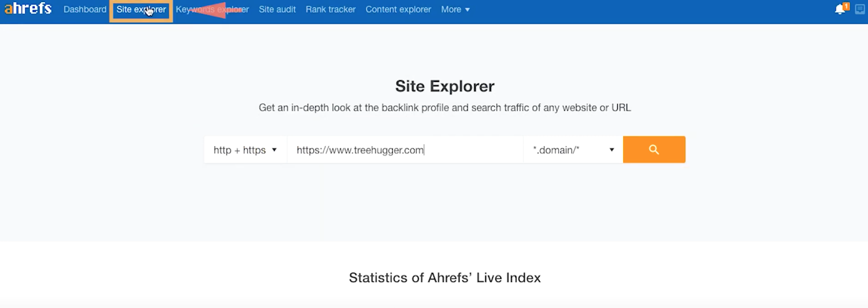Open the Site audit tab
Screen dimensions: 868x308
[277, 9]
